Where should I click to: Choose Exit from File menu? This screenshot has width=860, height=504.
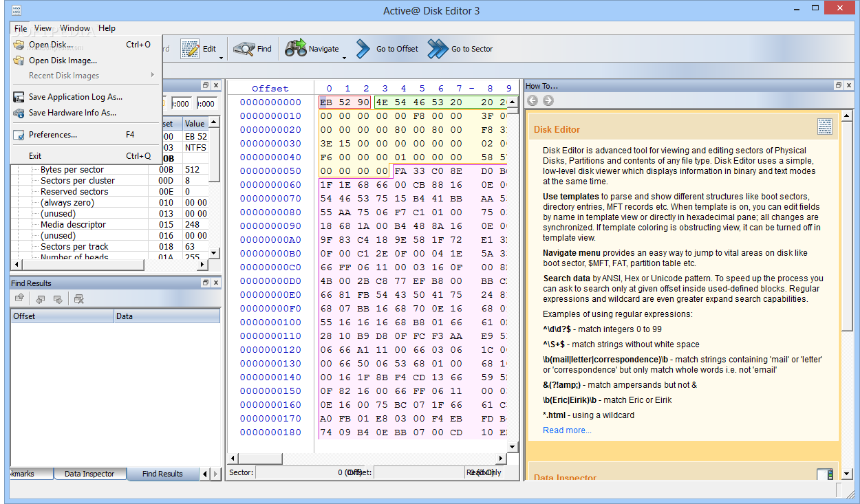pos(86,156)
